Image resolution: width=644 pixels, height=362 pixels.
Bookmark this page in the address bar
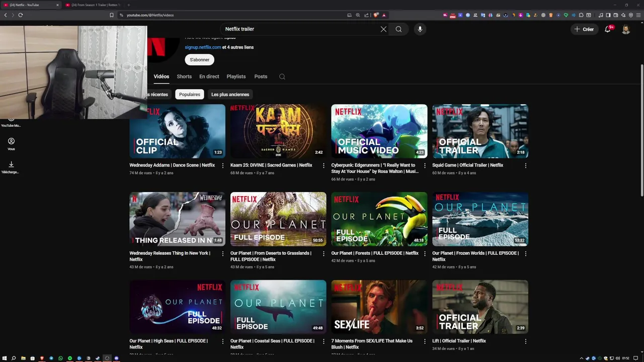pyautogui.click(x=112, y=15)
